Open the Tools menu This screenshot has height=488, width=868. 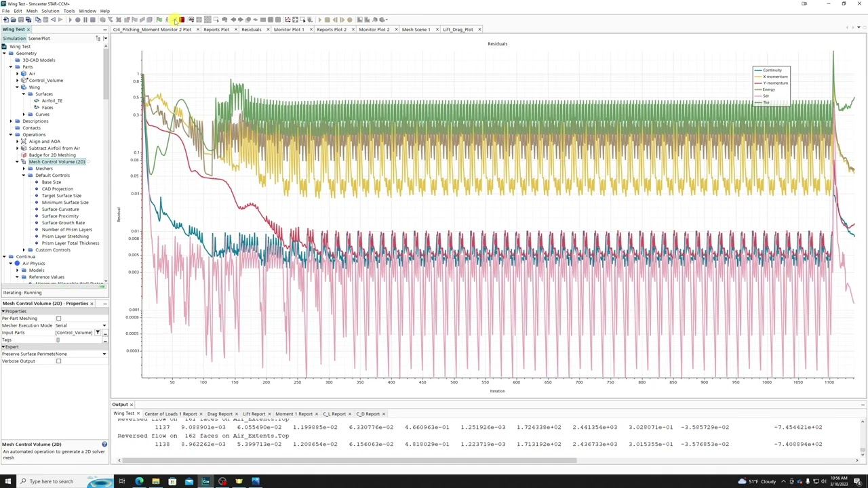click(69, 11)
